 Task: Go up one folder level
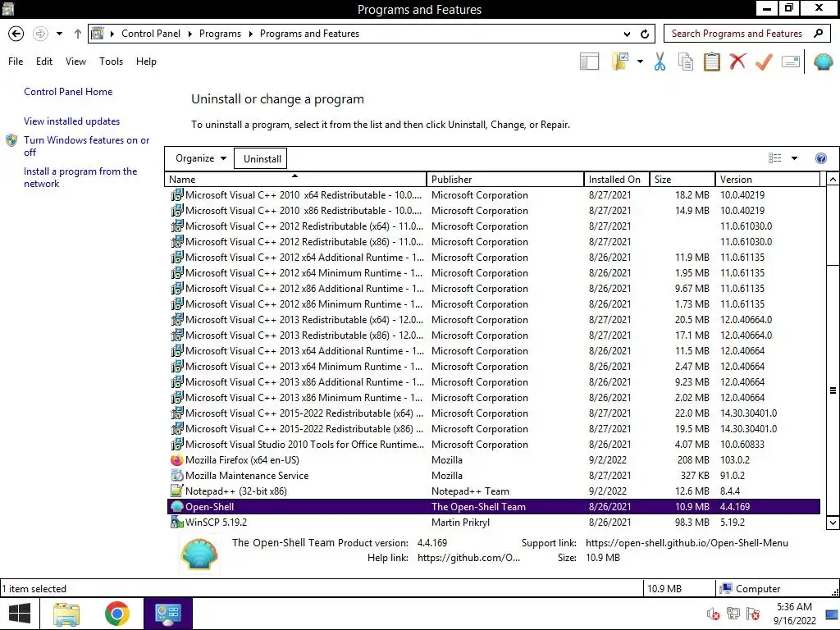pyautogui.click(x=78, y=34)
